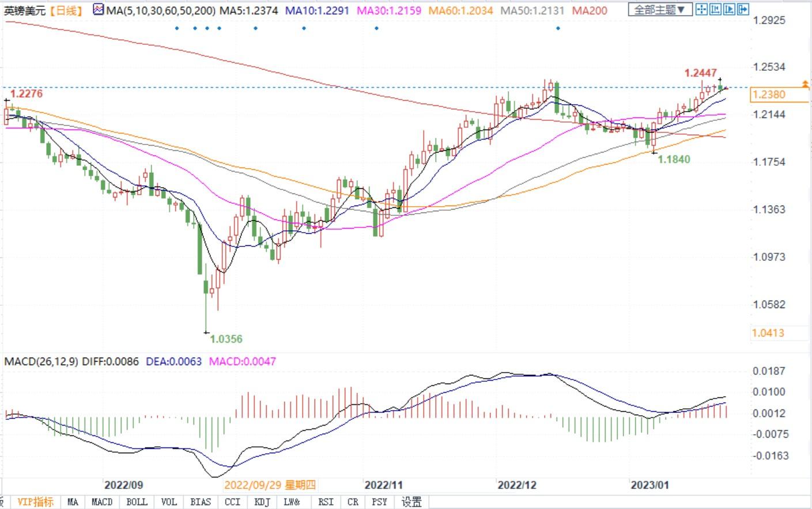Viewport: 812px width, 509px height.
Task: Toggle the MA30 magenta line label
Action: click(389, 10)
